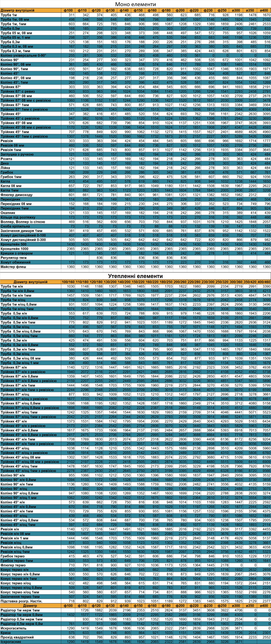Click the "Дека" row label
Image resolution: width=271 pixels, height=644 pixels.
click(x=5, y=163)
